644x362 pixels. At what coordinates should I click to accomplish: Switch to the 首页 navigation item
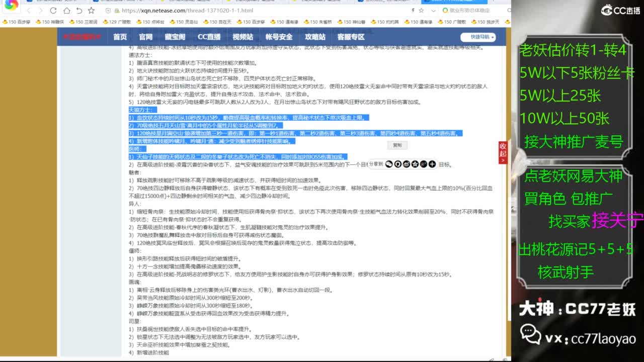pos(120,37)
